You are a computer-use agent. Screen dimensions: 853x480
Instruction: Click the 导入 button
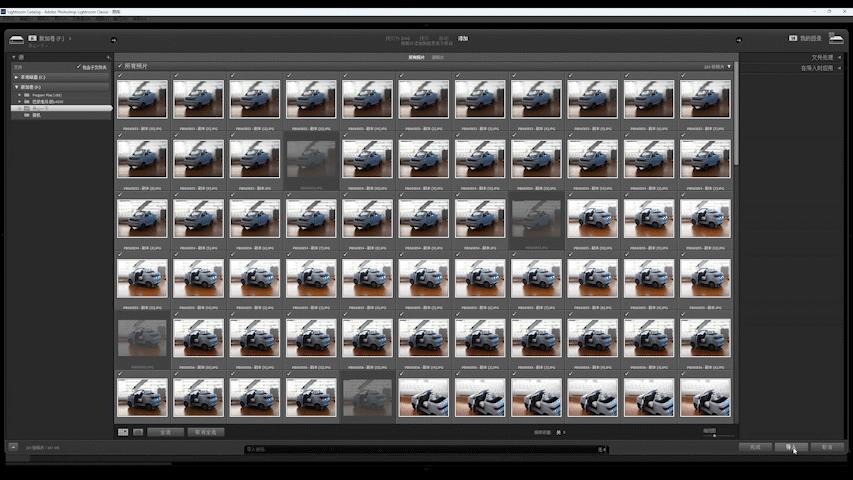tap(791, 447)
